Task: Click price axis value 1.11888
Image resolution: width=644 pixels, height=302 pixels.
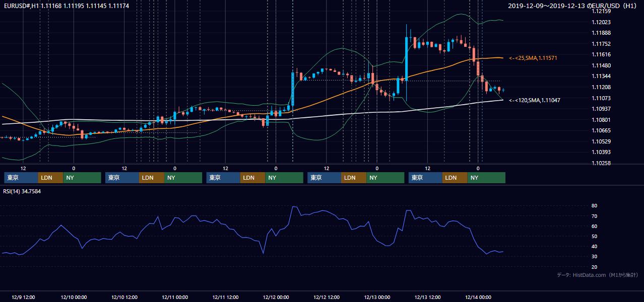Action: (x=601, y=33)
